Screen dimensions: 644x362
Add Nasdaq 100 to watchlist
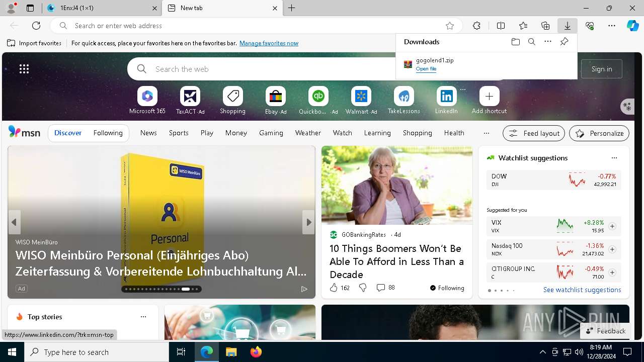[612, 249]
